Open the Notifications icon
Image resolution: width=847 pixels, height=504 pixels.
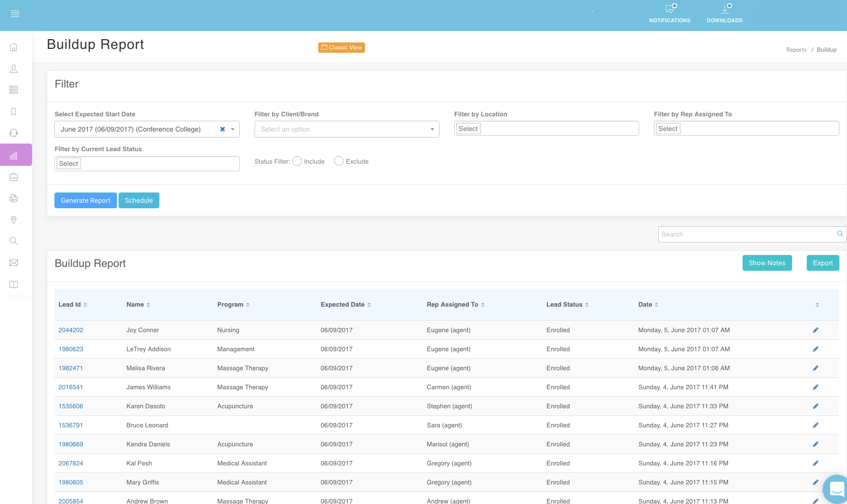(x=670, y=10)
